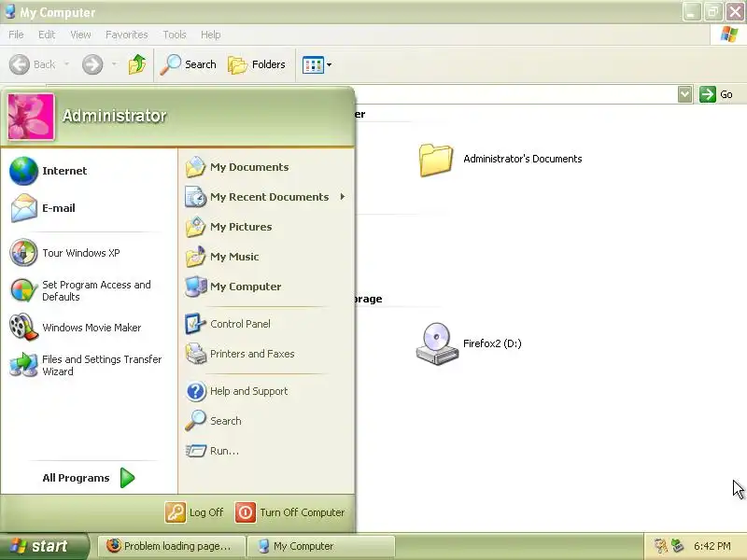The width and height of the screenshot is (747, 560).
Task: Open the Run... dialog
Action: click(265, 451)
